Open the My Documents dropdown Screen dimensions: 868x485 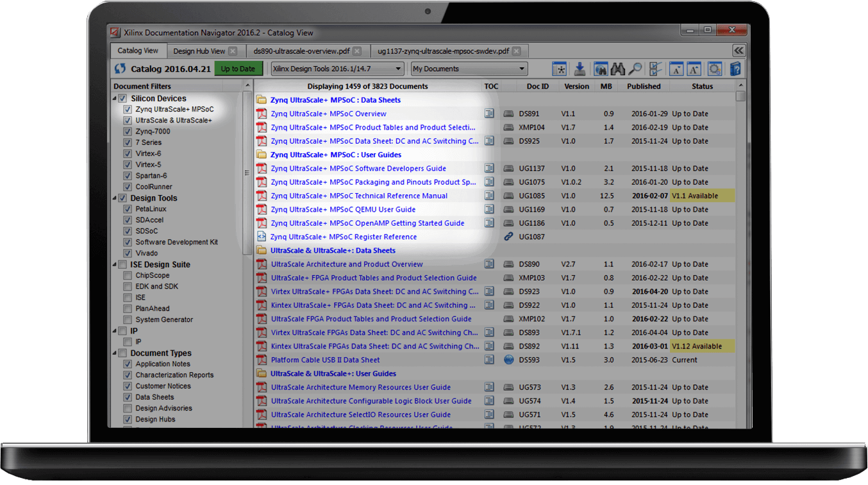tap(469, 69)
